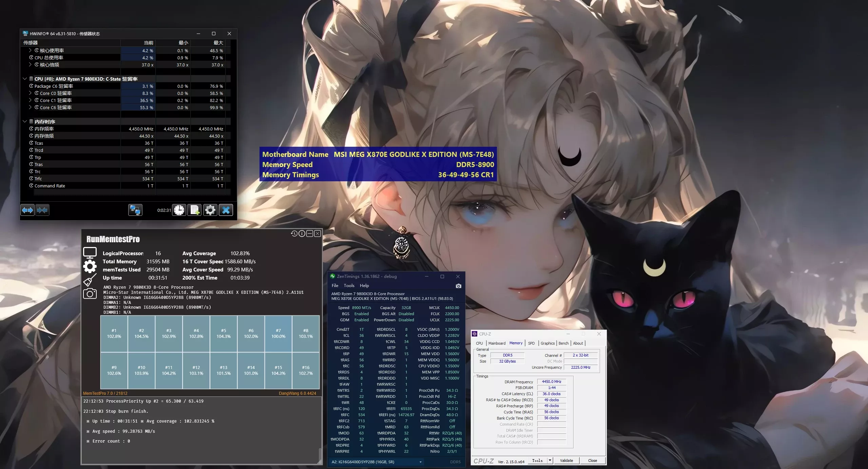Click the history icon in RunMemtestPro titlebar
Screen dimensions: 868x469
coord(294,233)
